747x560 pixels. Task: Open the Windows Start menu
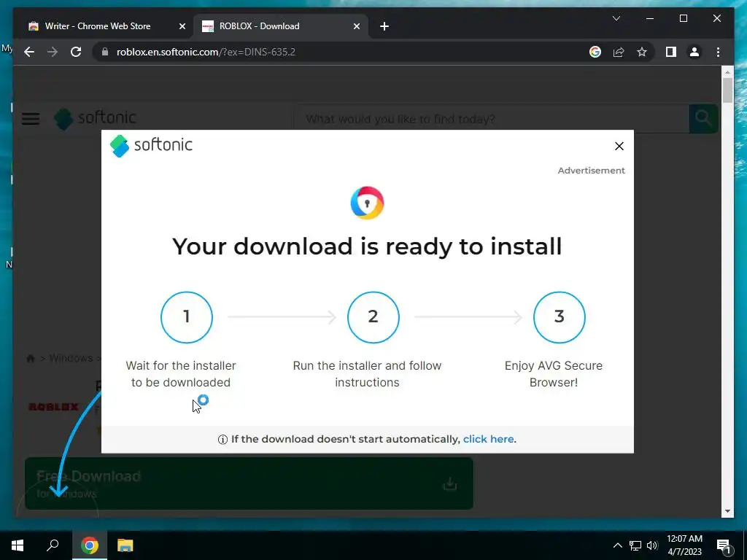point(18,545)
